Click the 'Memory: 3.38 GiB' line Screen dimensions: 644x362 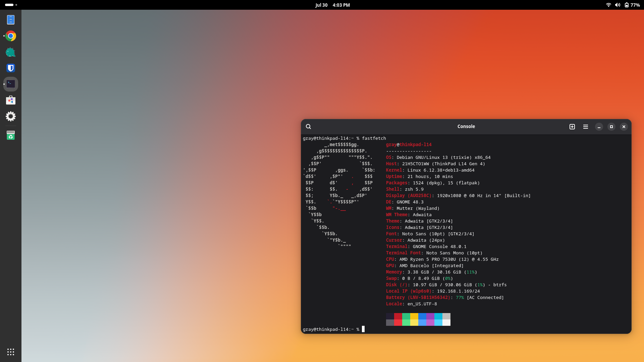tap(431, 272)
